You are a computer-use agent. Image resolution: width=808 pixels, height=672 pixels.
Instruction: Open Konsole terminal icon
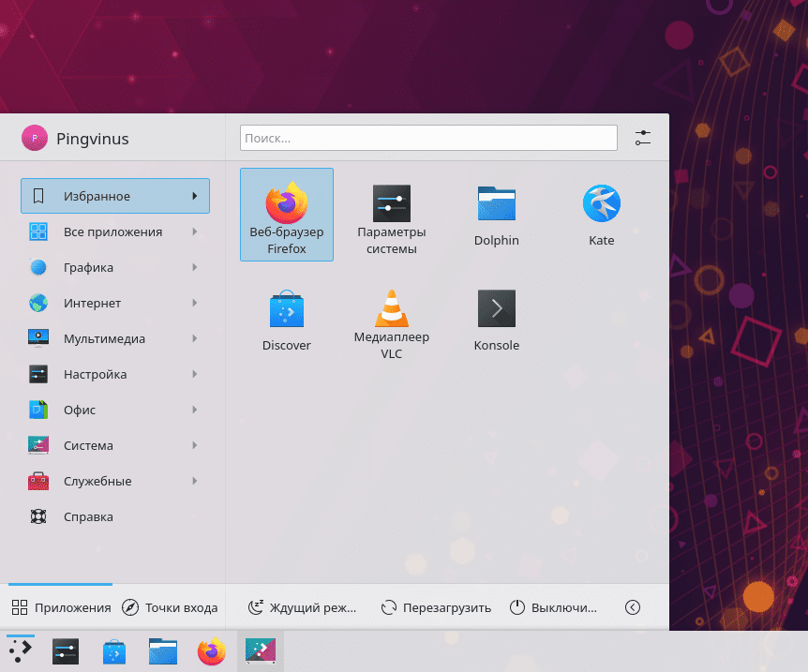pos(496,320)
